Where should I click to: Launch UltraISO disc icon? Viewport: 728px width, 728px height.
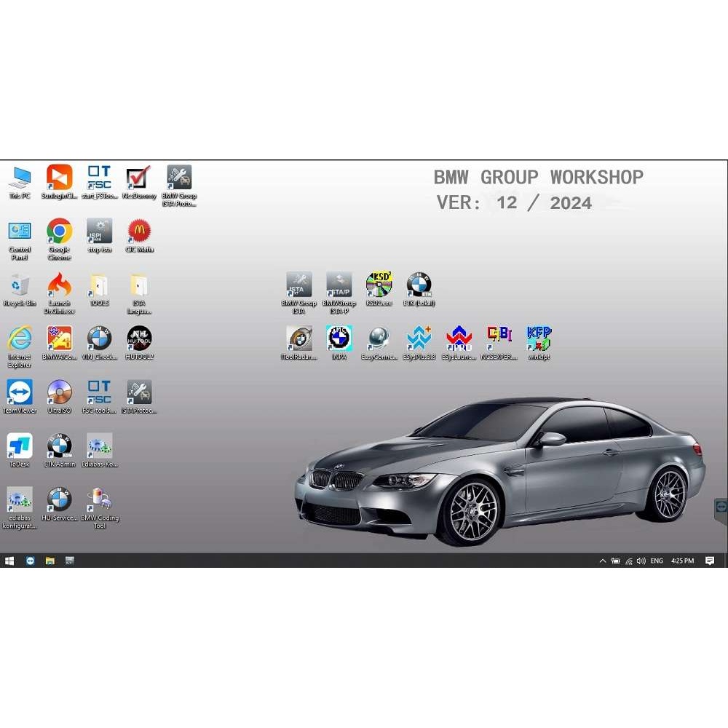(x=60, y=397)
